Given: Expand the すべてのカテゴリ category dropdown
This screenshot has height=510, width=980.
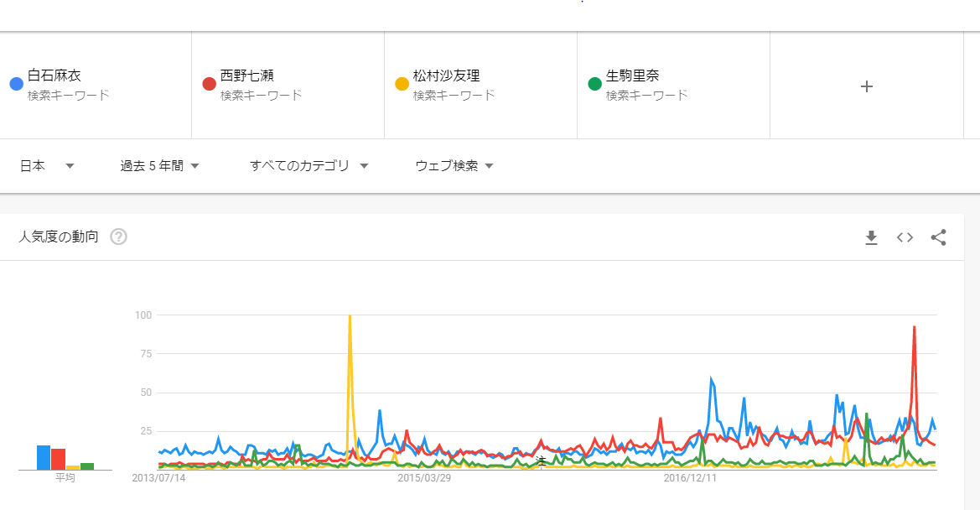Looking at the screenshot, I should tap(309, 166).
